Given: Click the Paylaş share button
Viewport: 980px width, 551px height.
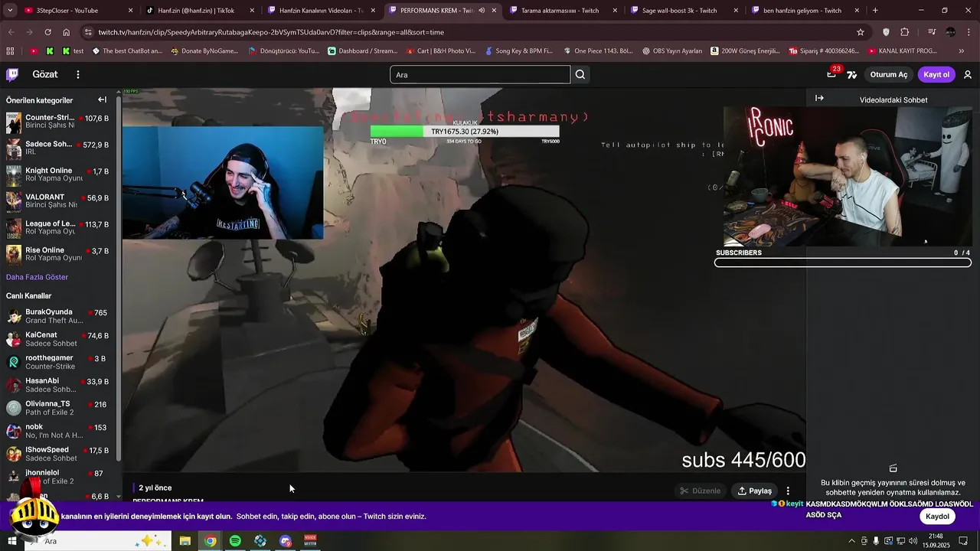Looking at the screenshot, I should 754,491.
